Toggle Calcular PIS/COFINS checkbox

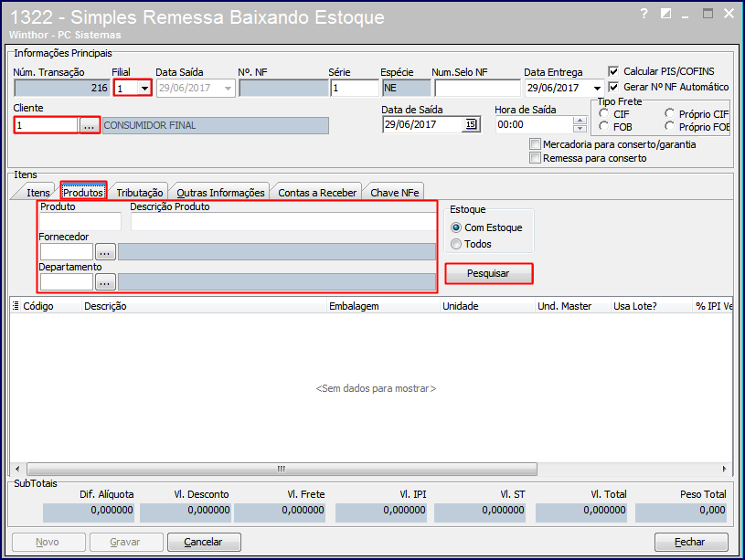pyautogui.click(x=613, y=72)
